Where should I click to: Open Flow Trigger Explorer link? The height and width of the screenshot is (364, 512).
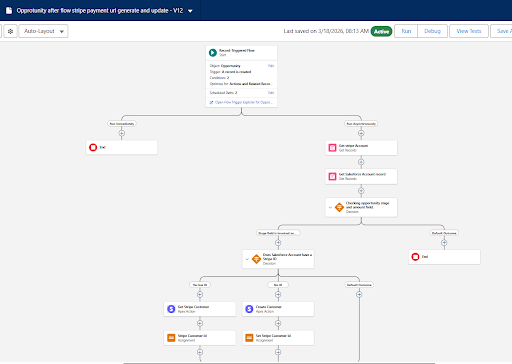click(241, 102)
